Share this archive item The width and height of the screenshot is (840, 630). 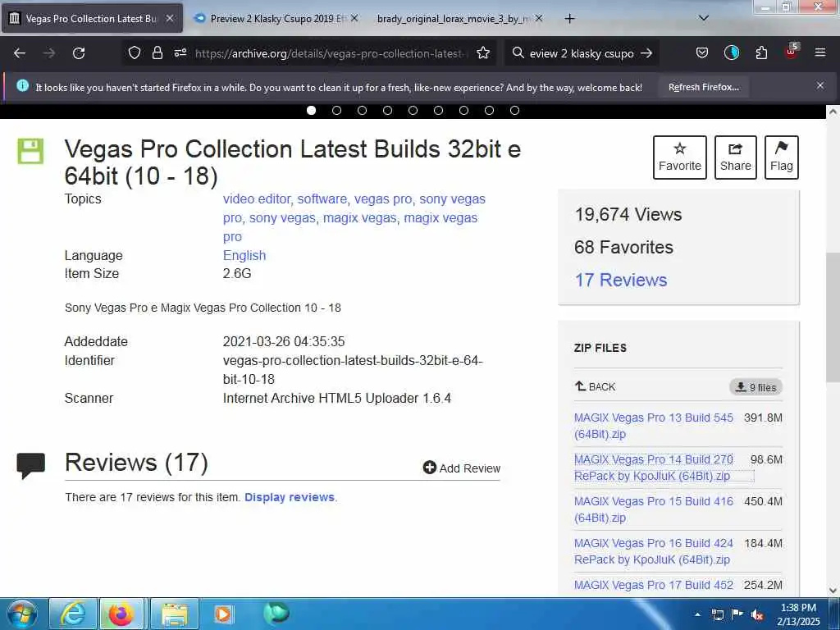click(x=735, y=157)
